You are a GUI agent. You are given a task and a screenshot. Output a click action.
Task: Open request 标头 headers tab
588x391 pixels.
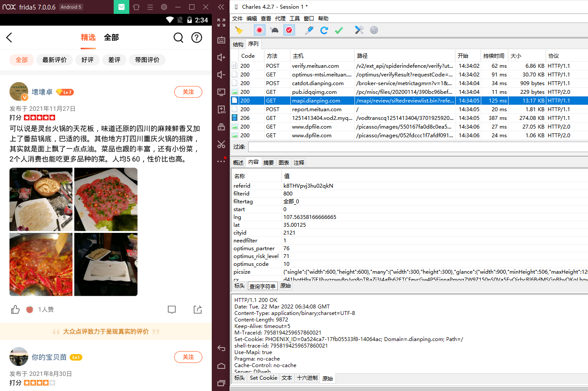pos(240,286)
